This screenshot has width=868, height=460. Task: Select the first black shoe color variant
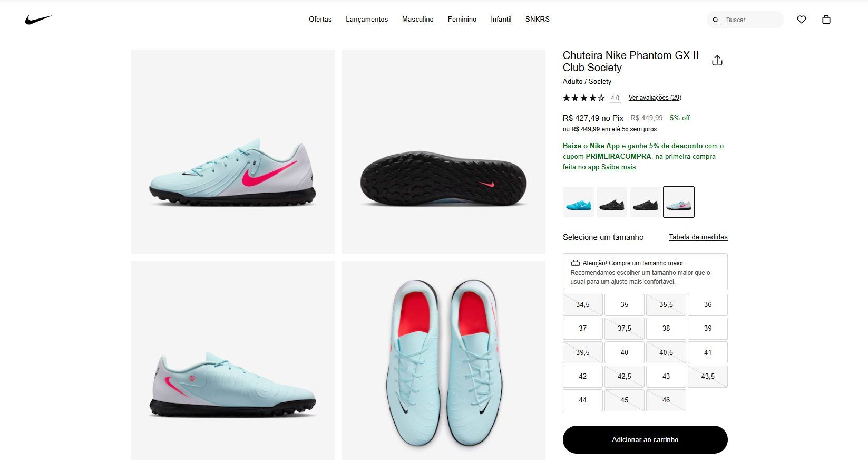pos(611,202)
